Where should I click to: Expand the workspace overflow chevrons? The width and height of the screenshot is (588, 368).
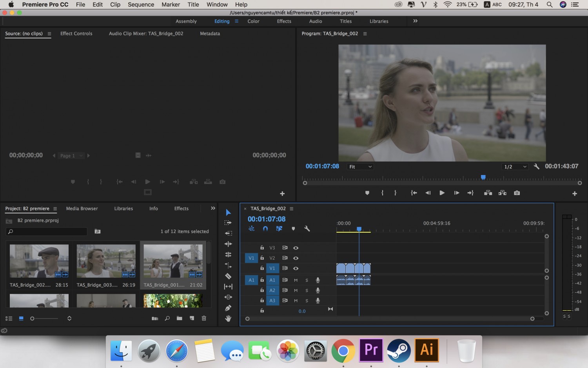[415, 21]
